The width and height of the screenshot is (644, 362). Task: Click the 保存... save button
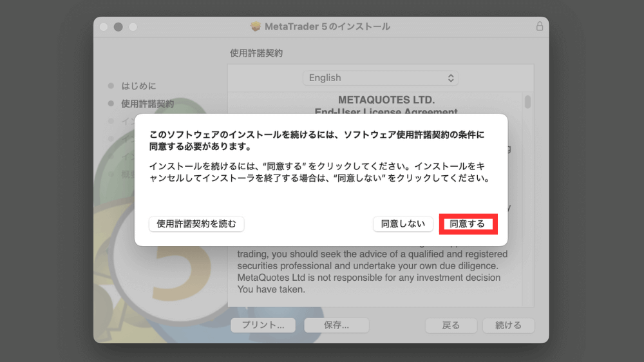336,325
